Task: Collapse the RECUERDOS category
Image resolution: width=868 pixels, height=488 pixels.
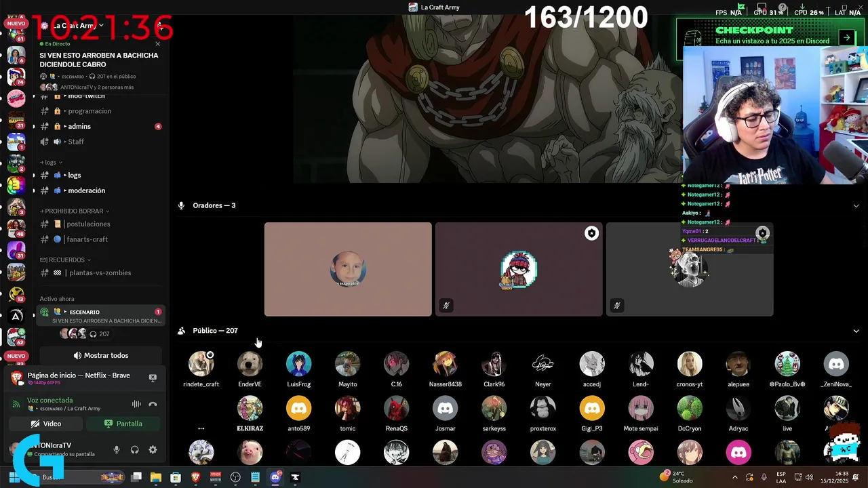Action: tap(65, 260)
